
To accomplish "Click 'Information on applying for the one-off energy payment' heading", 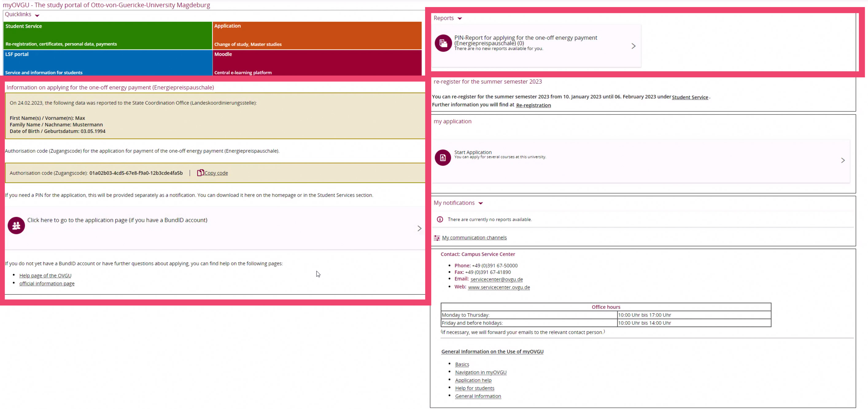I will pyautogui.click(x=110, y=88).
